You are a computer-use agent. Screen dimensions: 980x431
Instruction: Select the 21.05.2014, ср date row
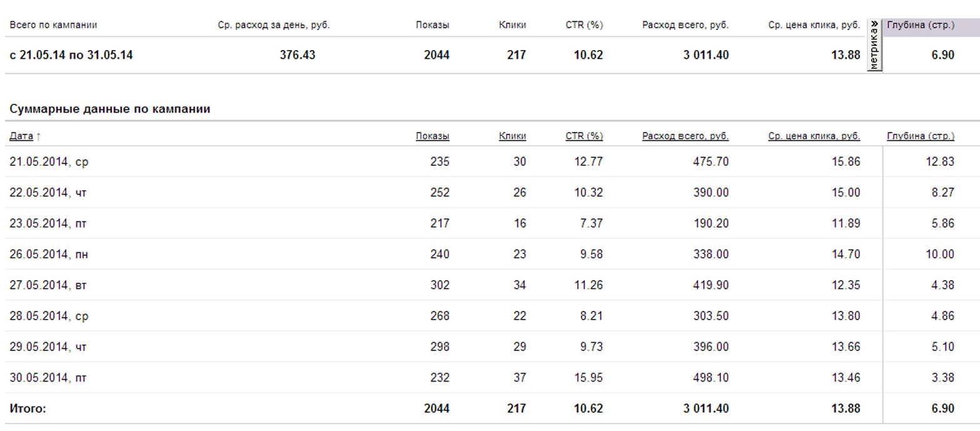point(49,162)
